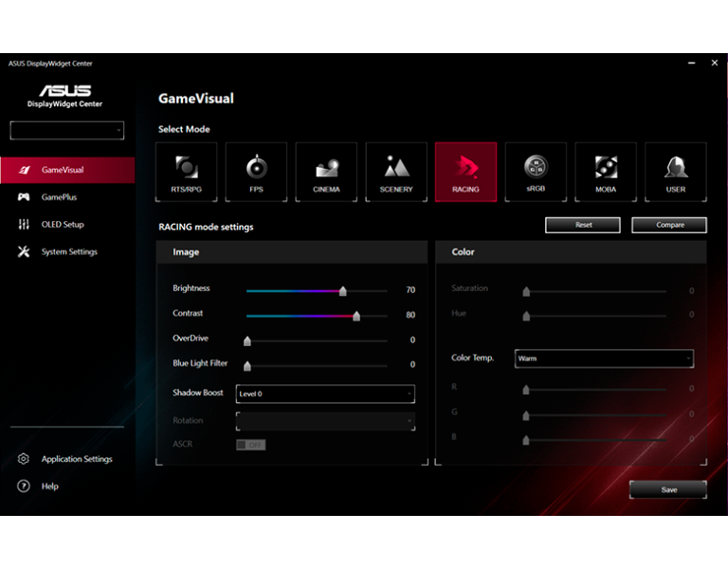The height and width of the screenshot is (569, 728).
Task: Expand the monitor selection dropdown in sidebar
Action: click(x=67, y=131)
